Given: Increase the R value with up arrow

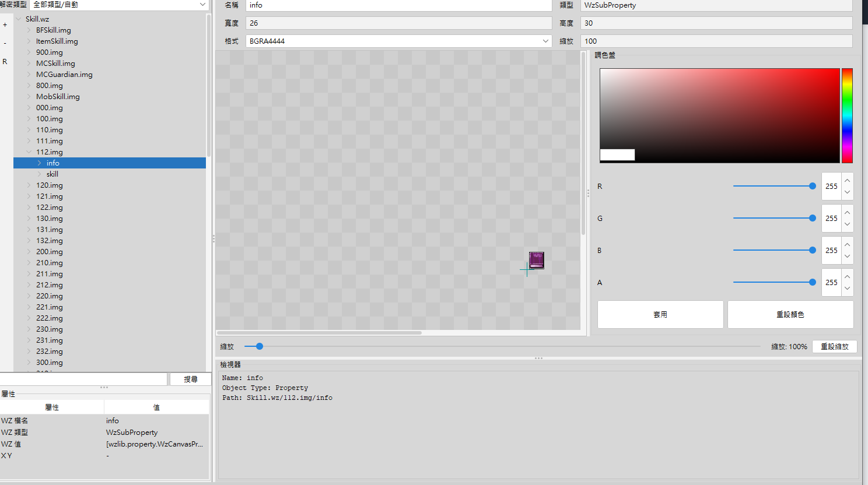Looking at the screenshot, I should click(x=847, y=180).
